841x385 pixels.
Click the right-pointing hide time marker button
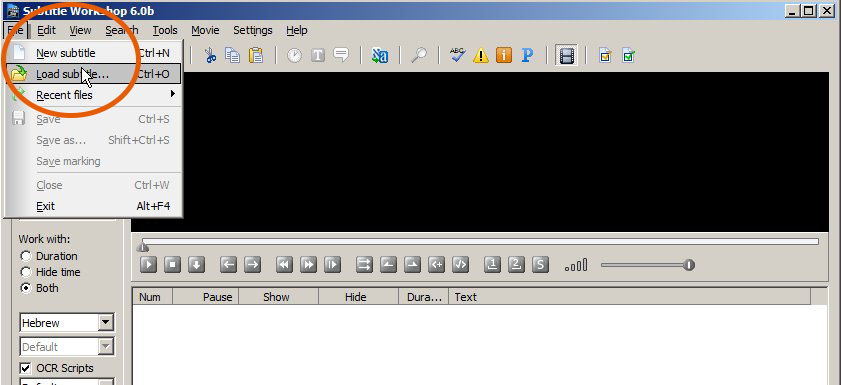pyautogui.click(x=412, y=264)
